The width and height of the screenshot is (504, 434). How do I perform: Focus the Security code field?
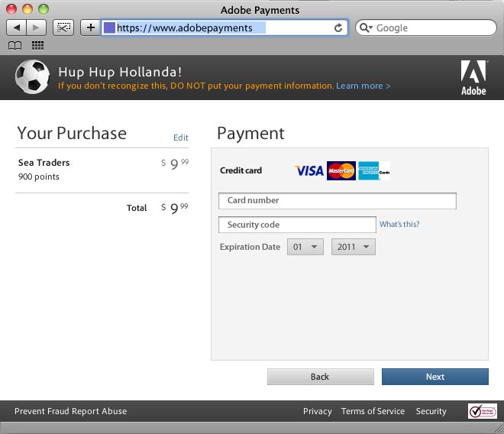[x=297, y=225]
